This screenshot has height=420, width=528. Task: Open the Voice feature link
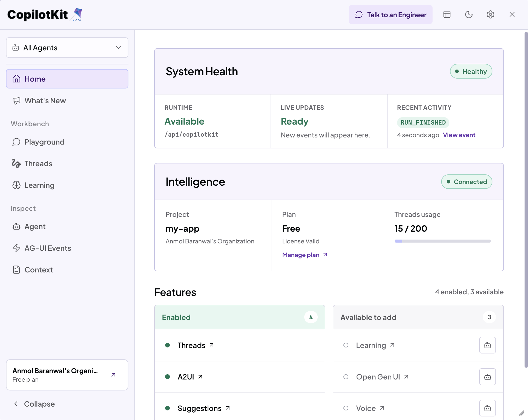coord(370,408)
